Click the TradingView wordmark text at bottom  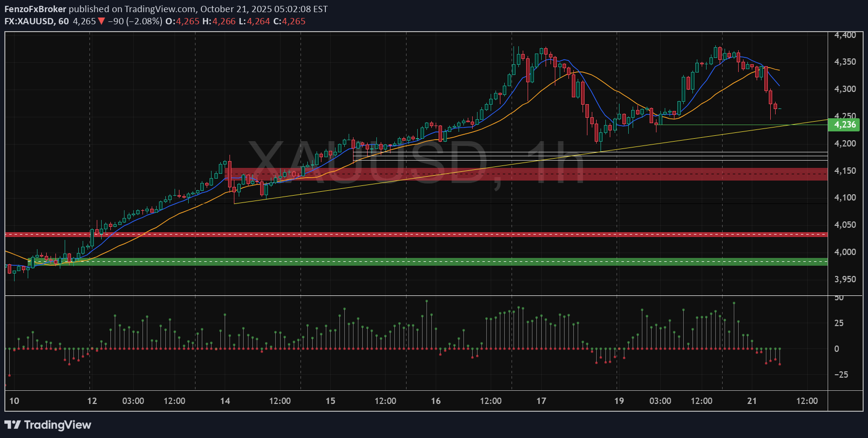(57, 425)
